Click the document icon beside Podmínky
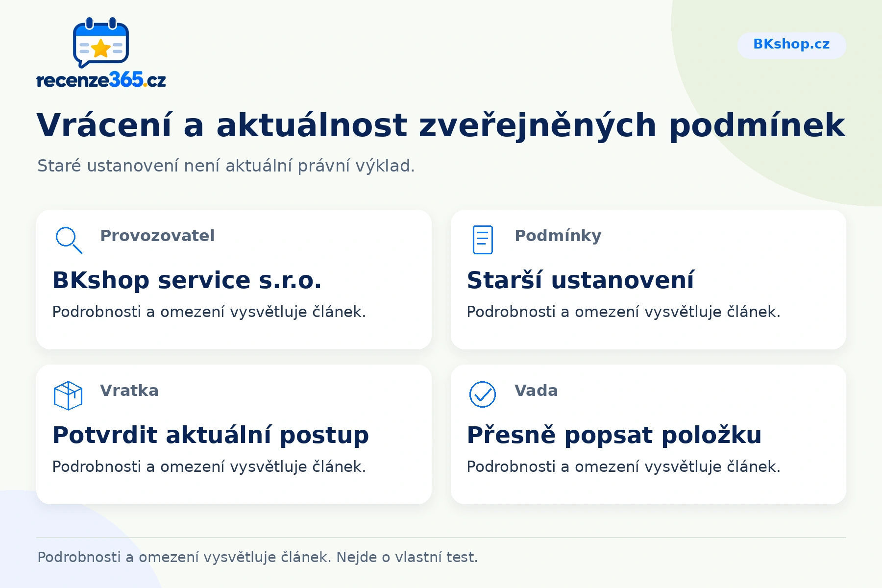 483,240
